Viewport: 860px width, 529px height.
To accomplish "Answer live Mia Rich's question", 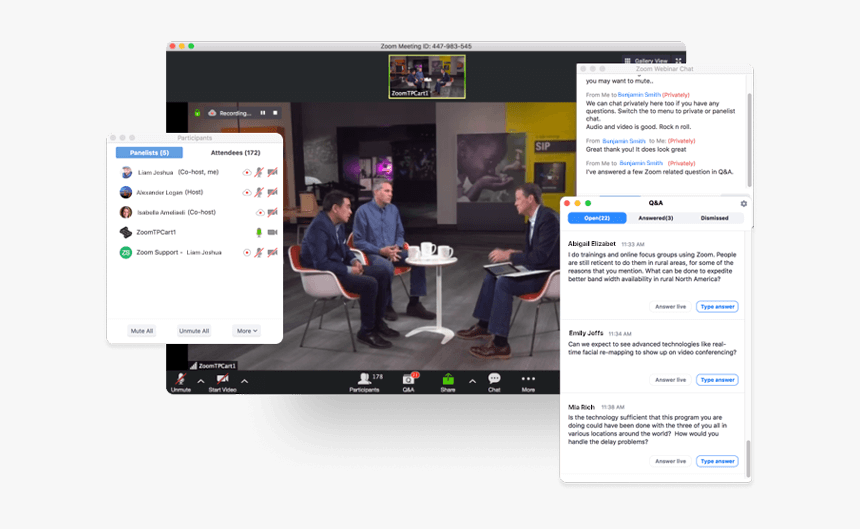I will point(671,461).
